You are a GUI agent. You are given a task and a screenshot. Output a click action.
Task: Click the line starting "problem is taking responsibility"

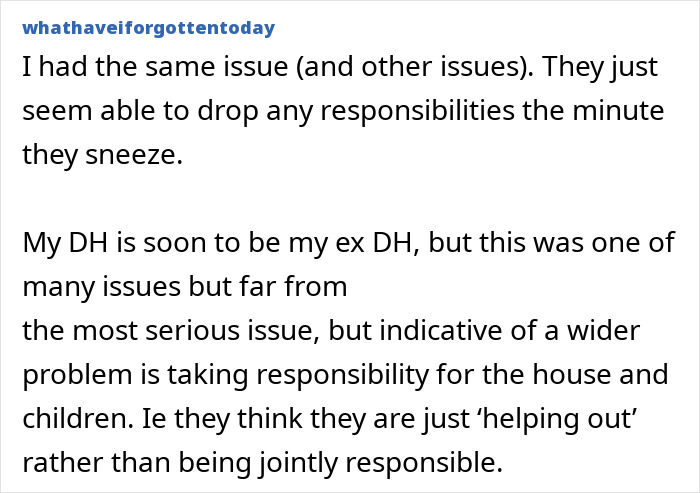coord(345,375)
